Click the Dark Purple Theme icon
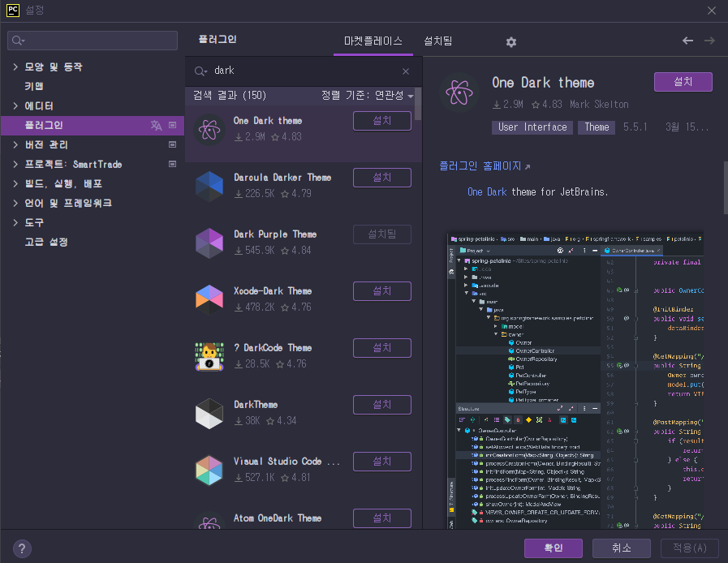Image resolution: width=728 pixels, height=563 pixels. pyautogui.click(x=209, y=243)
